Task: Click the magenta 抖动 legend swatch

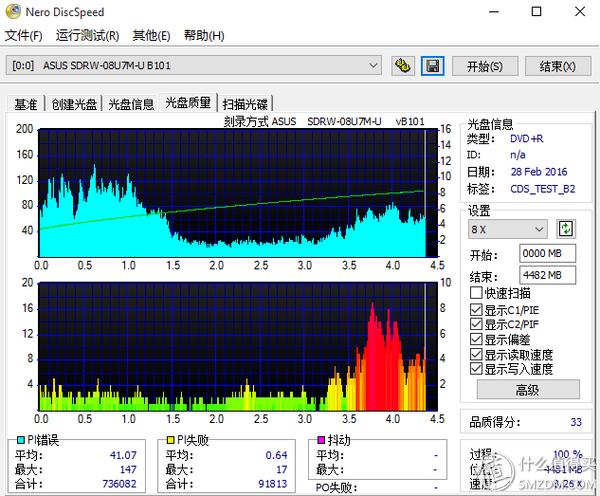Action: point(321,440)
